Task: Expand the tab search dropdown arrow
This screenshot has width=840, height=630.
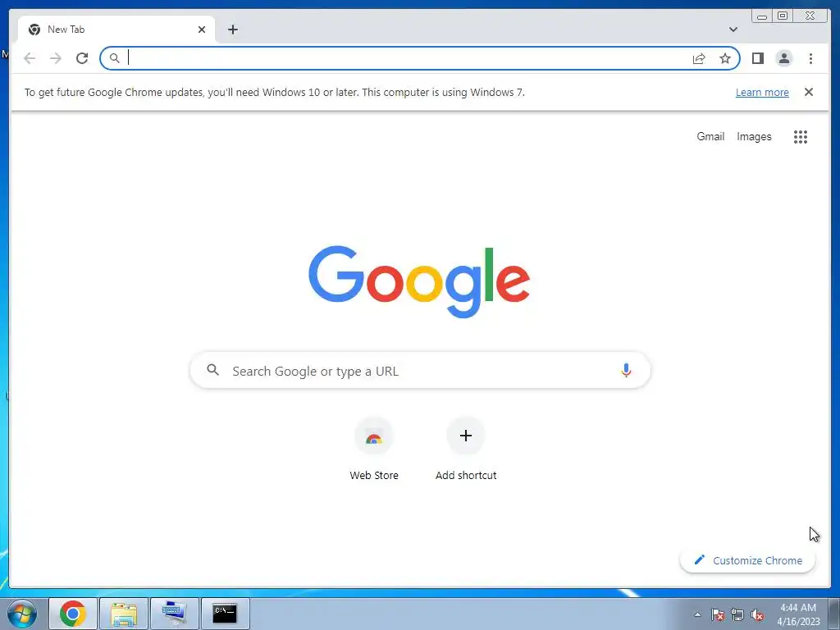Action: point(733,30)
